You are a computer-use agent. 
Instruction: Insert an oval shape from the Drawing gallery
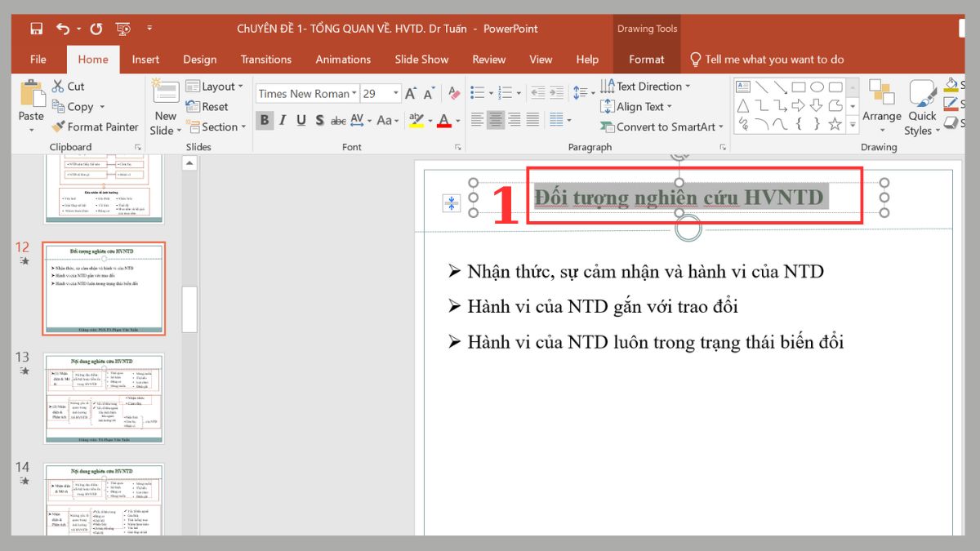point(819,85)
